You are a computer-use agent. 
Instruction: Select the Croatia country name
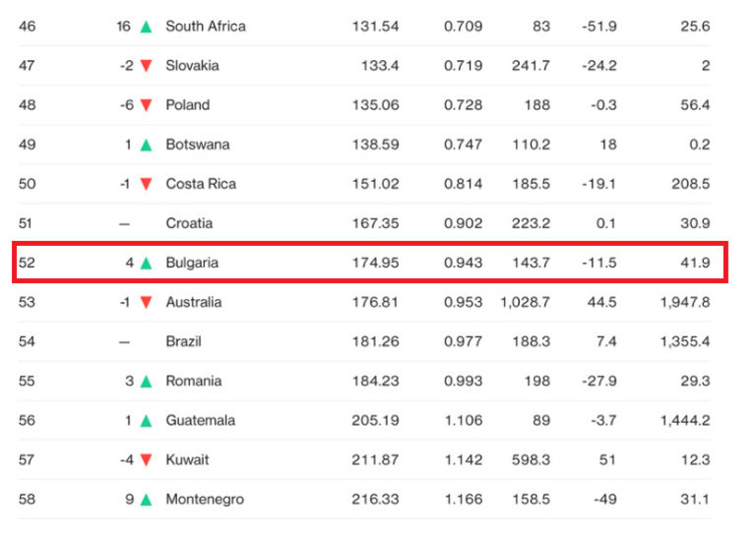[188, 223]
